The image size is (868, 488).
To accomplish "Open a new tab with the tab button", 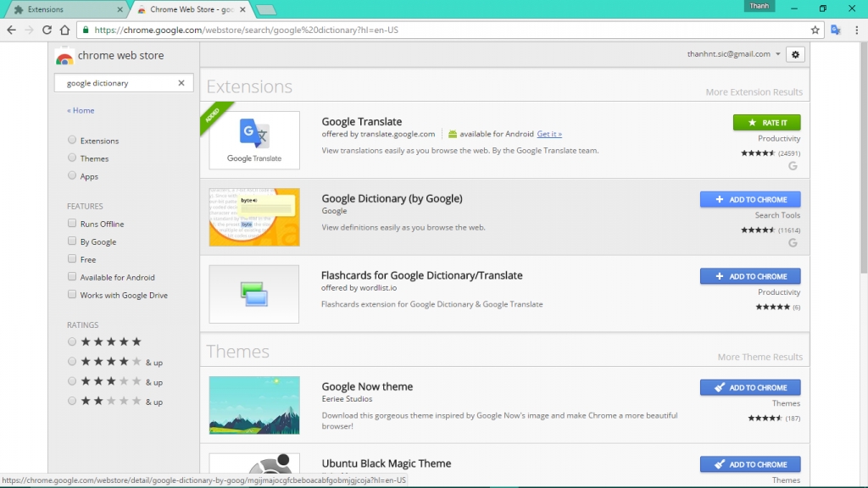I will [266, 9].
